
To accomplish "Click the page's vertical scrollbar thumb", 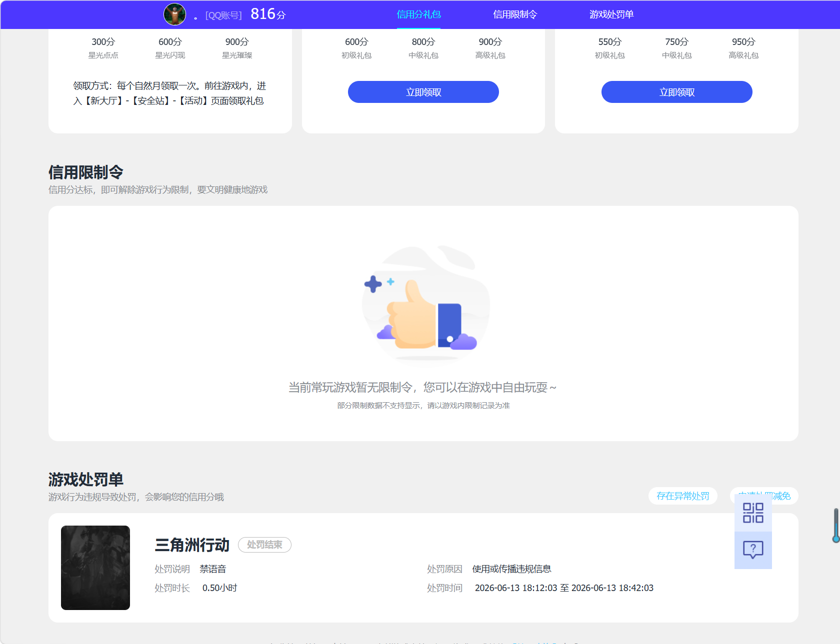I will click(x=835, y=525).
